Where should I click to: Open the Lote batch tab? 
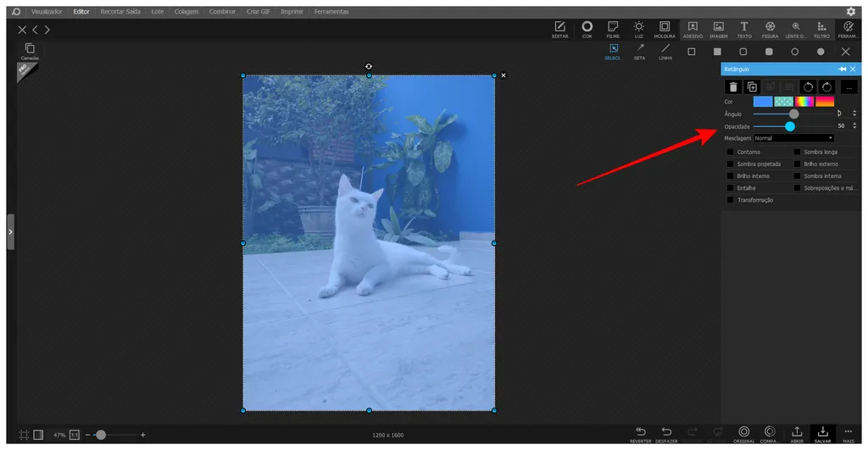157,12
